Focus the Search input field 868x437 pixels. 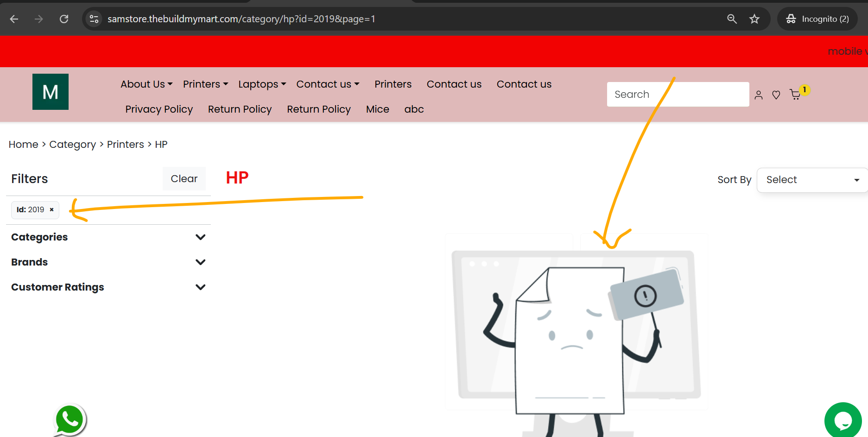[x=678, y=95]
